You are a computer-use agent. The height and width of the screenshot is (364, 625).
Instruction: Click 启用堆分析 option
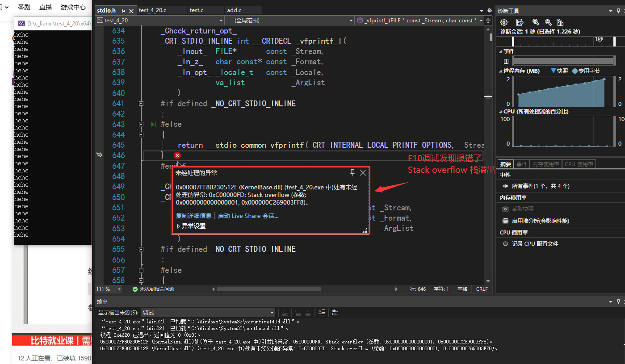coord(541,221)
